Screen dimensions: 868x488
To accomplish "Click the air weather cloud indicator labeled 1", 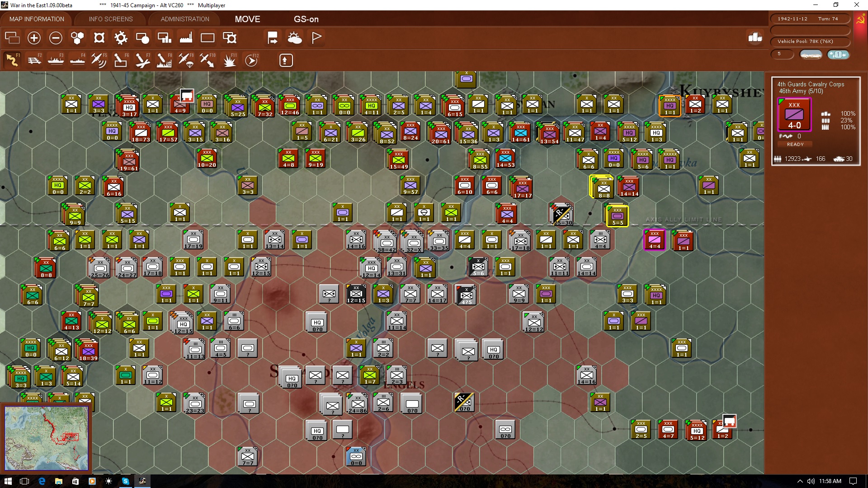I will (838, 55).
